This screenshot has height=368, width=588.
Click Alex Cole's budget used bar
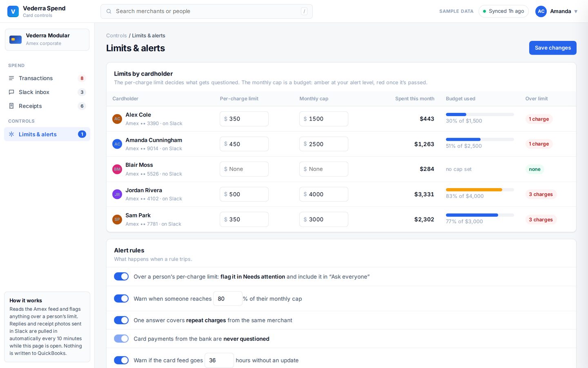(x=480, y=114)
